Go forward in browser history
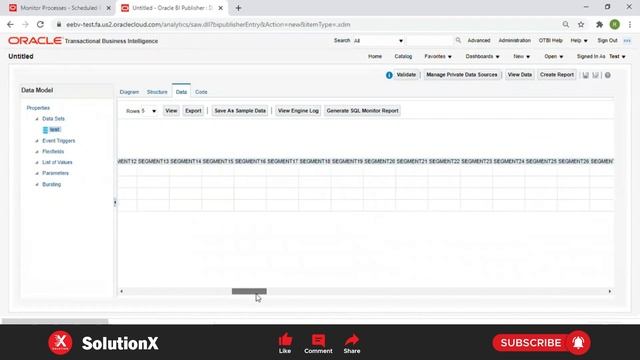Image resolution: width=640 pixels, height=360 pixels. point(25,24)
